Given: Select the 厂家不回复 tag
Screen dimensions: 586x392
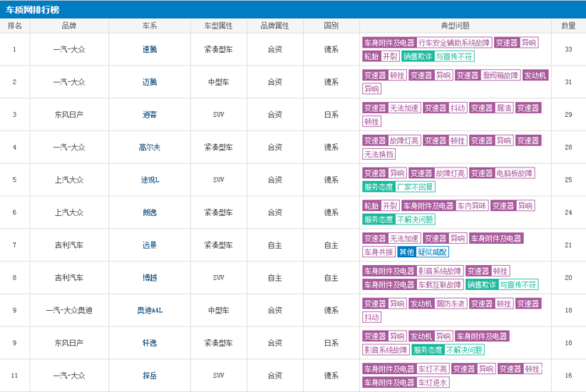Looking at the screenshot, I should pos(415,187).
